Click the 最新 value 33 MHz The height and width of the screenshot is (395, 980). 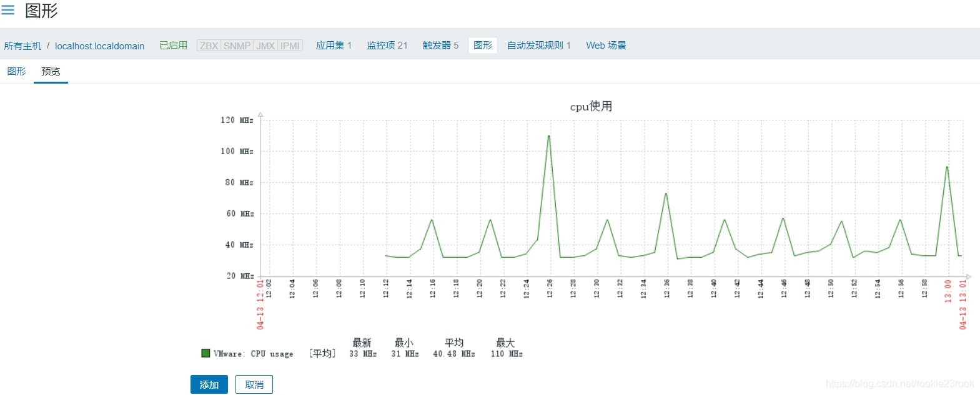click(363, 354)
